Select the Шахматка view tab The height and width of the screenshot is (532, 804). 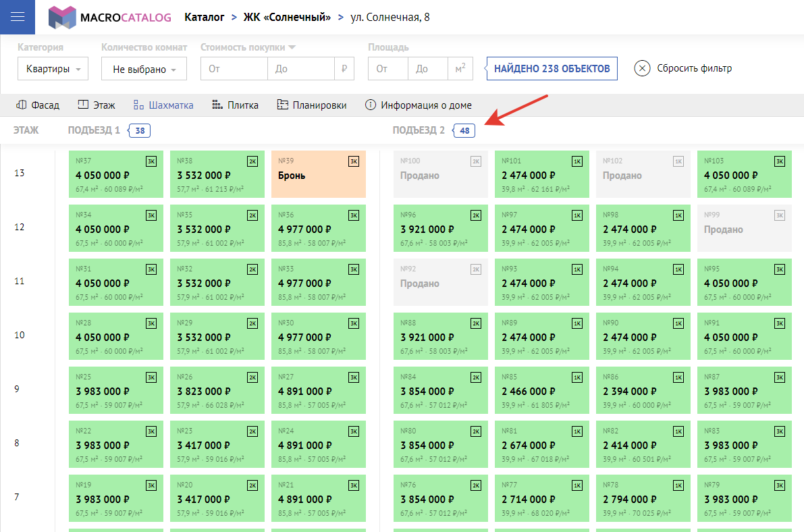pos(163,105)
